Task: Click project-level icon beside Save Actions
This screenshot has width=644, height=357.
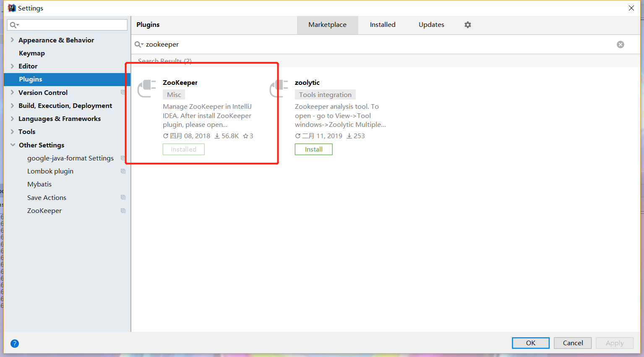Action: pos(123,197)
